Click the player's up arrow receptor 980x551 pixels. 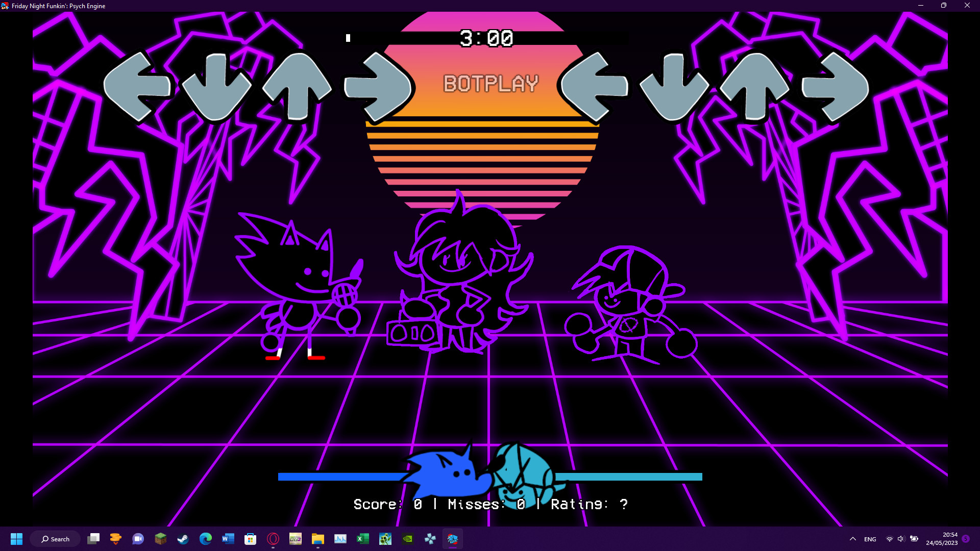coord(754,87)
